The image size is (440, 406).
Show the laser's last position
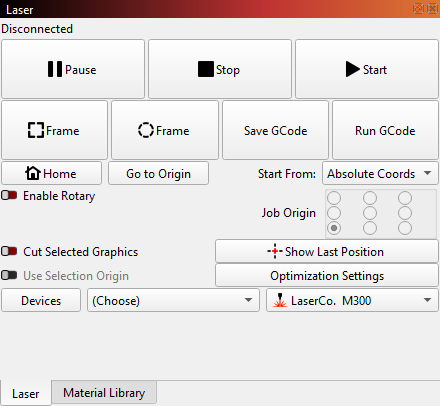click(x=327, y=251)
